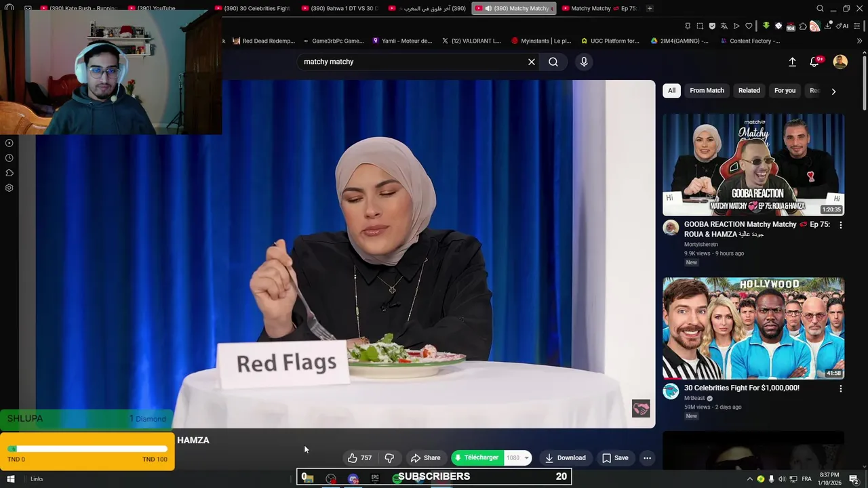
Task: Open options for 30 Celebrities Fight video
Action: [841, 389]
